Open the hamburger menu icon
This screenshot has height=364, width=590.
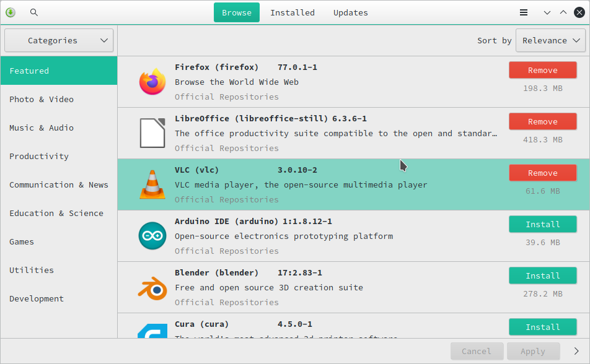[x=524, y=12]
